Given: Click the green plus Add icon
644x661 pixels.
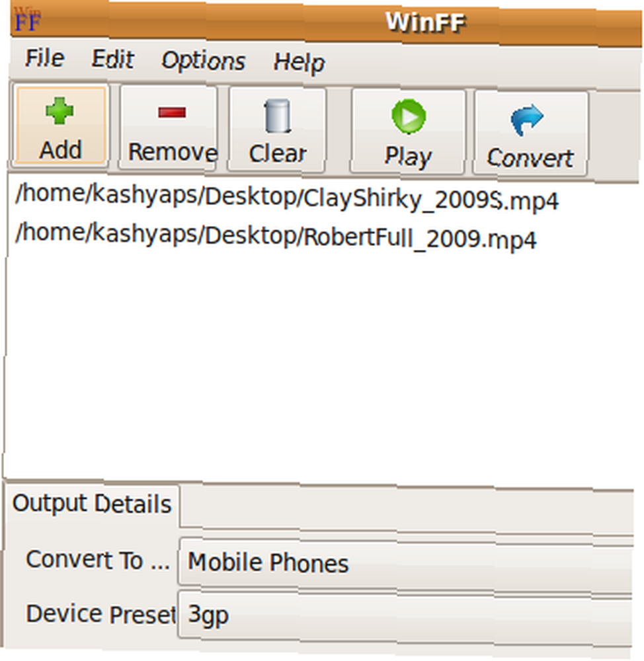Looking at the screenshot, I should [60, 111].
